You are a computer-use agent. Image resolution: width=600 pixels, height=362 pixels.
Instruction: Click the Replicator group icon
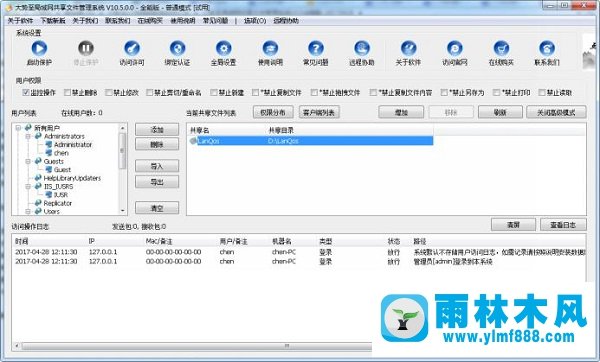(38, 203)
